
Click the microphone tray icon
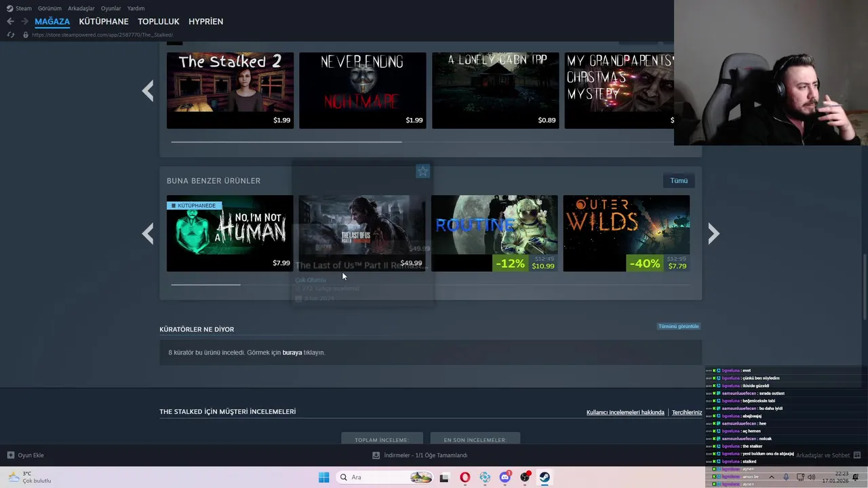click(x=786, y=477)
